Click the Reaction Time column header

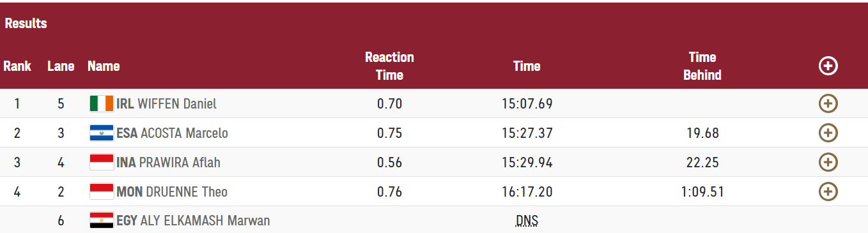389,66
